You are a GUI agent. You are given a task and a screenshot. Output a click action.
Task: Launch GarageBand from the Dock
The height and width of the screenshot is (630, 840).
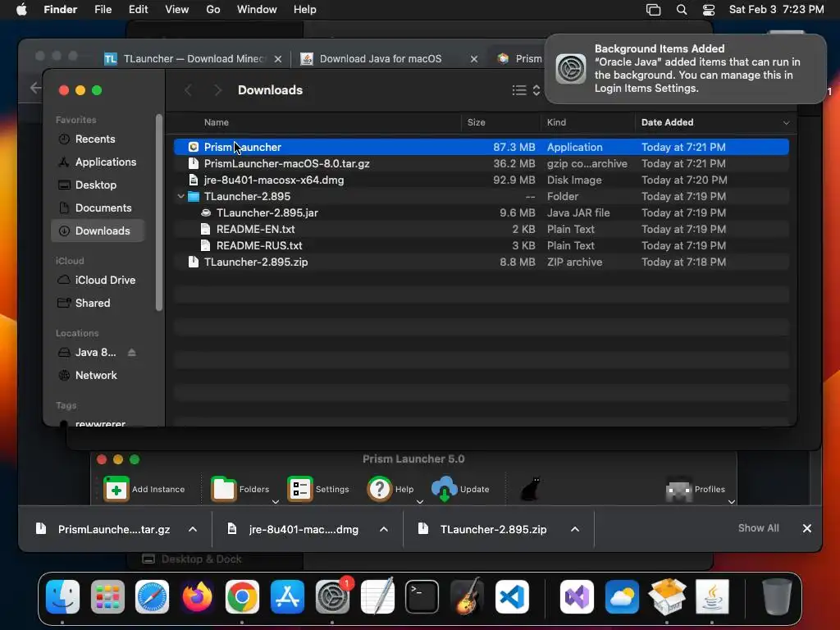coord(467,596)
